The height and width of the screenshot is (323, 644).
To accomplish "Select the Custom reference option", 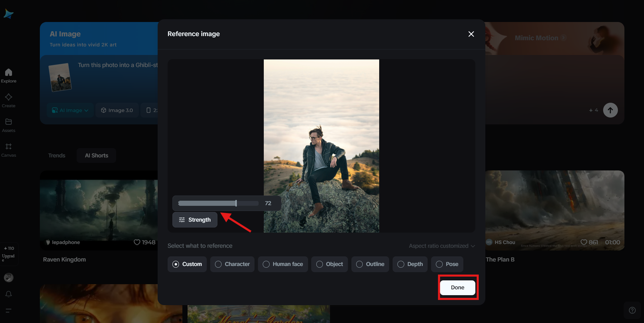I will 187,264.
